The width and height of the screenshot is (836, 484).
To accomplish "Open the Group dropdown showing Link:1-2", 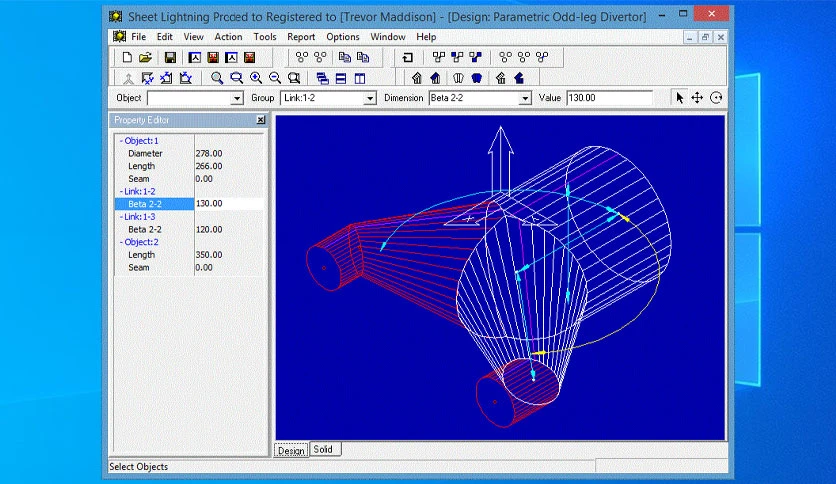I will coord(369,98).
